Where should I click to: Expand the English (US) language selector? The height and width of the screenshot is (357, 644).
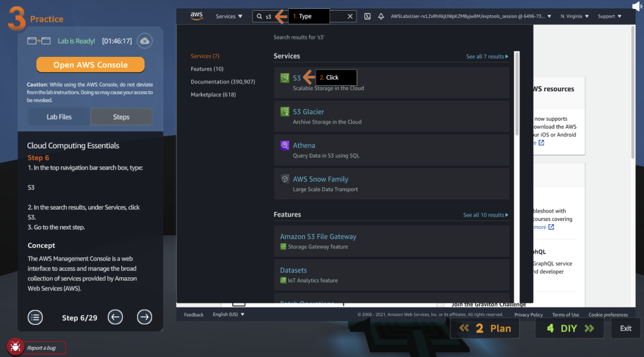[228, 314]
